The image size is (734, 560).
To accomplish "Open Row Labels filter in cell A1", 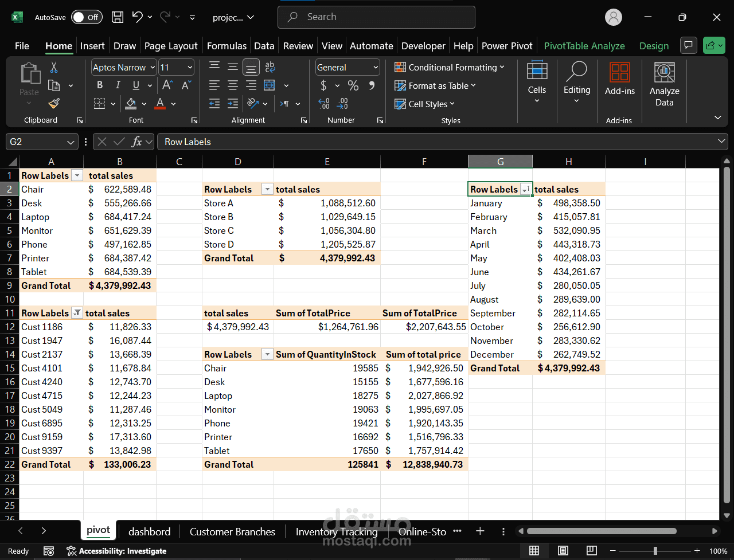I will (x=77, y=176).
